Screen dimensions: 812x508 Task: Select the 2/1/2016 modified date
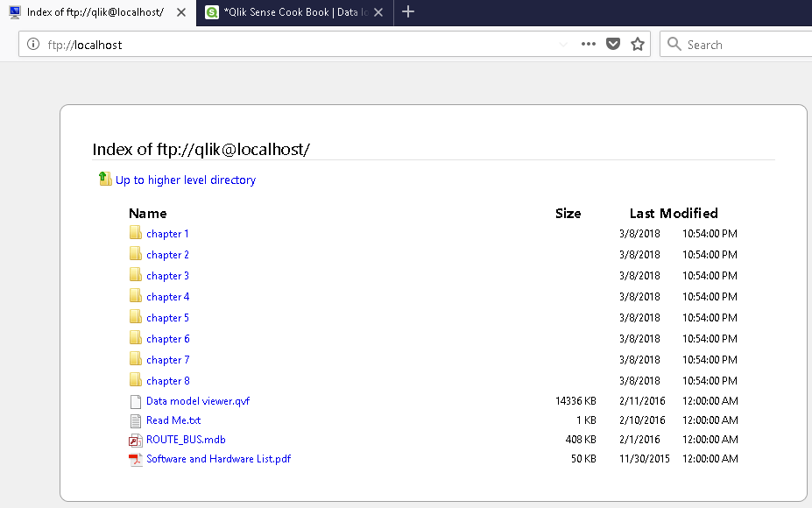(x=639, y=439)
